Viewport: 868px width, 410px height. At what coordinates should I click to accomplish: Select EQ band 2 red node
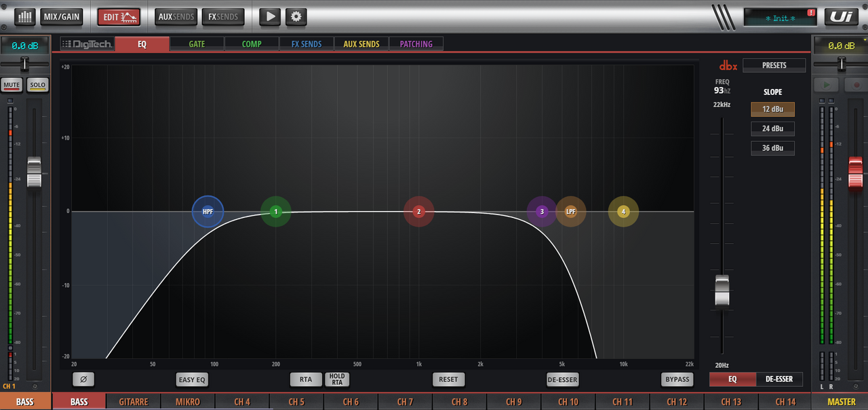[x=419, y=212]
